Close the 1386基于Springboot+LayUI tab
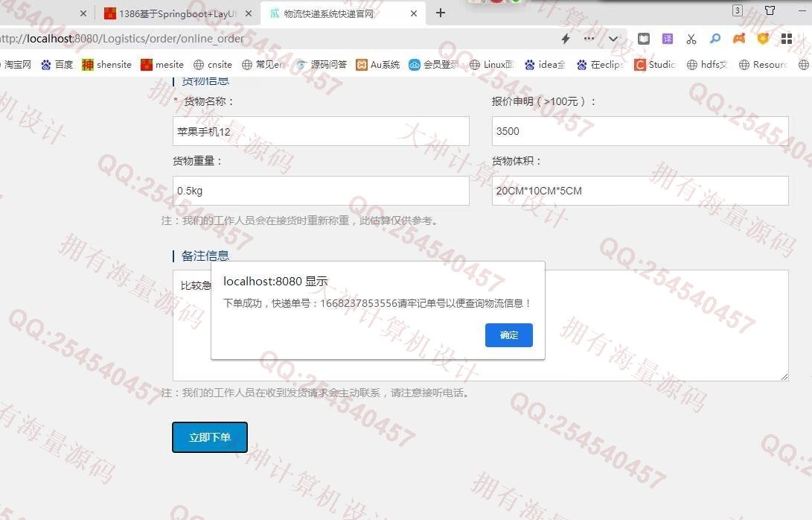The height and width of the screenshot is (520, 812). pos(249,13)
